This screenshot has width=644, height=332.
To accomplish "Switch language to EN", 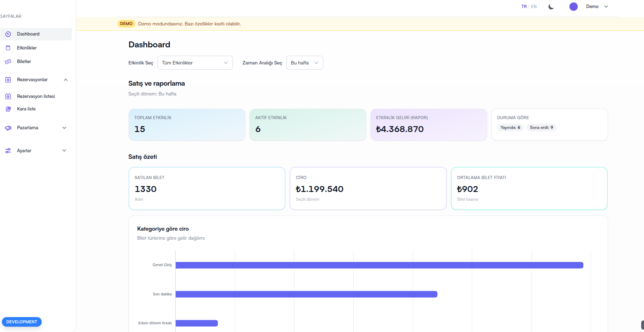I will [x=534, y=7].
